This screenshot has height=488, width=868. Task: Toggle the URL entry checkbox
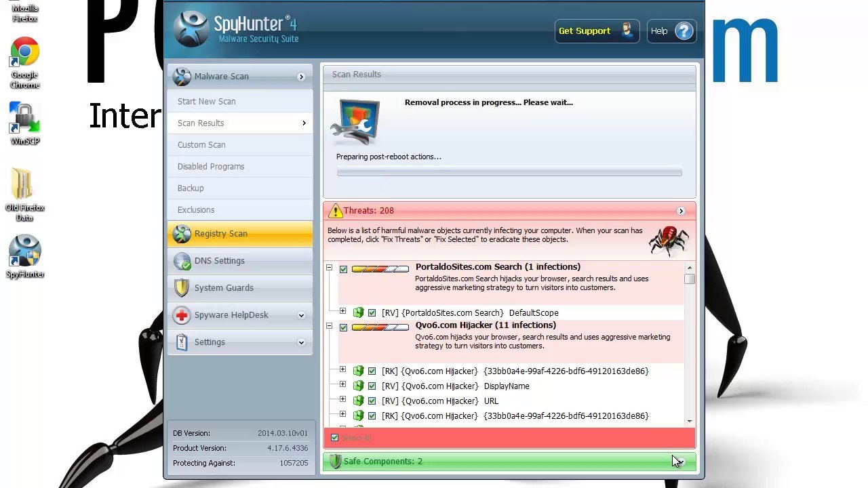tap(372, 401)
